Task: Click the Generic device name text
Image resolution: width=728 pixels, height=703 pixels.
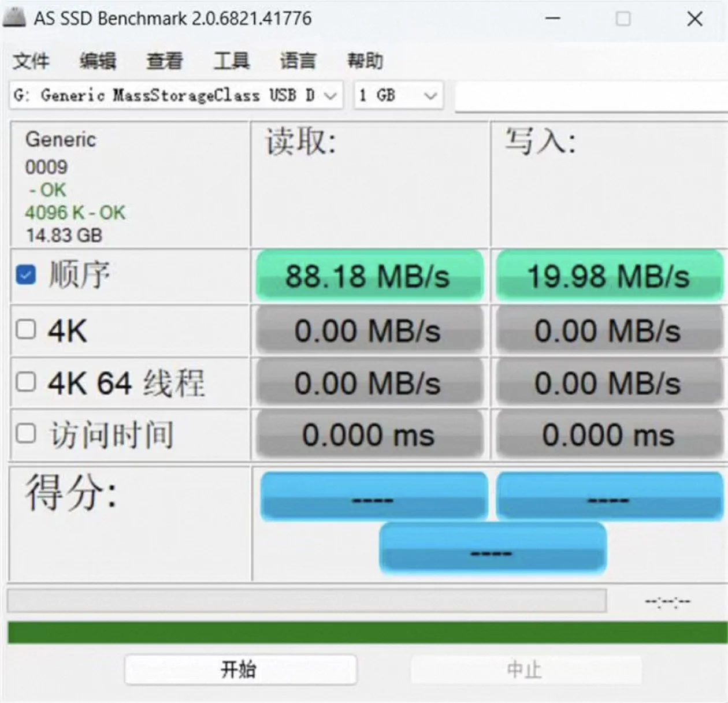Action: pos(61,139)
